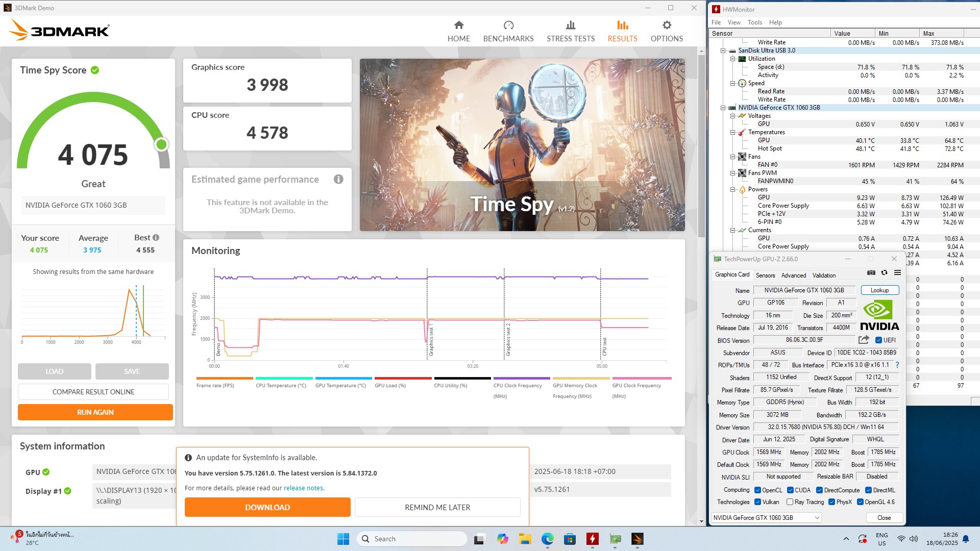Click the Bus Interface question mark icon
Image resolution: width=980 pixels, height=551 pixels.
(x=897, y=365)
